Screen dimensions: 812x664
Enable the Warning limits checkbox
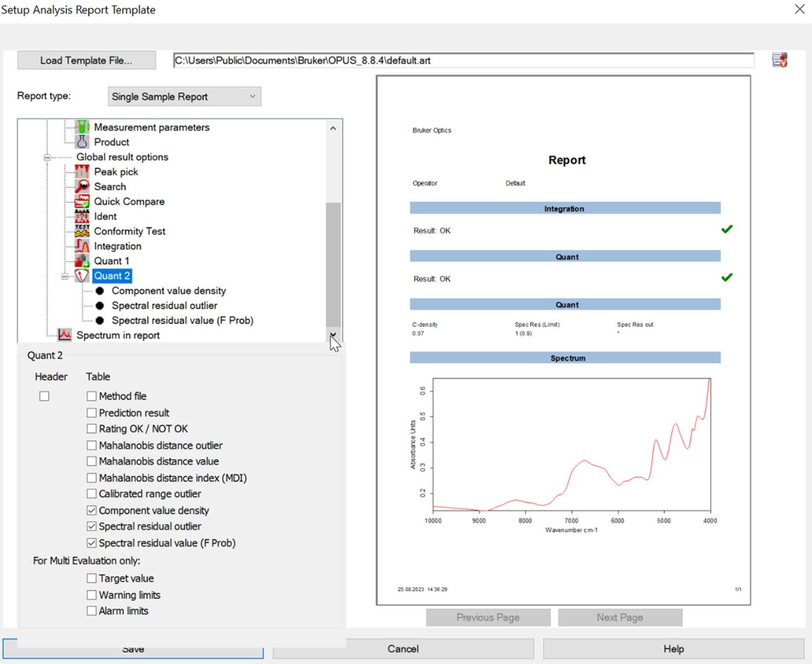[x=91, y=595]
